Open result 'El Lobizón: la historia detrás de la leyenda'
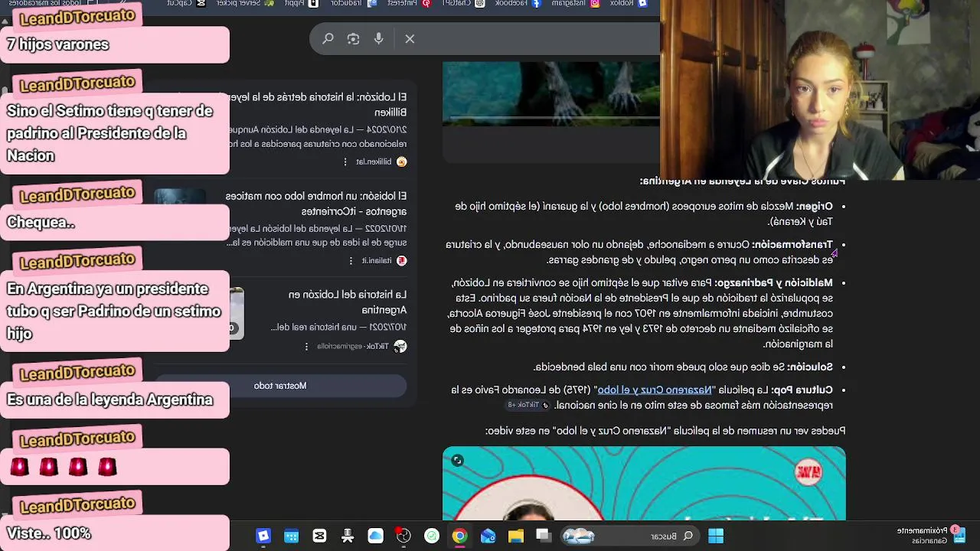This screenshot has height=551, width=980. pyautogui.click(x=318, y=105)
